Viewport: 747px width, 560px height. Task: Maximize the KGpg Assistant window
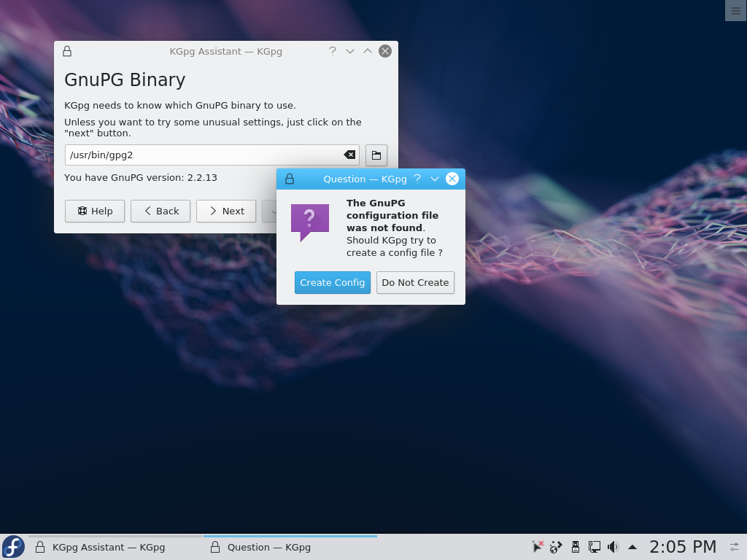click(368, 51)
